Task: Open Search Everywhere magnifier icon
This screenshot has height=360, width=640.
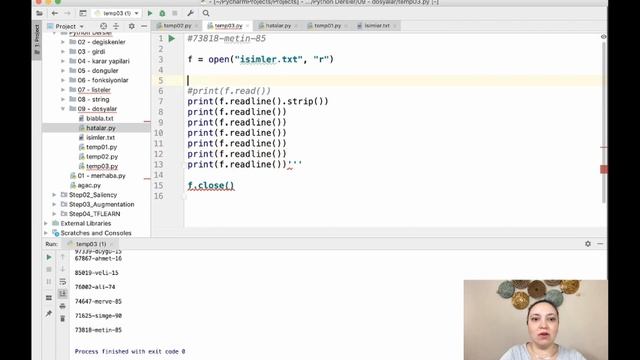Action: tap(206, 13)
